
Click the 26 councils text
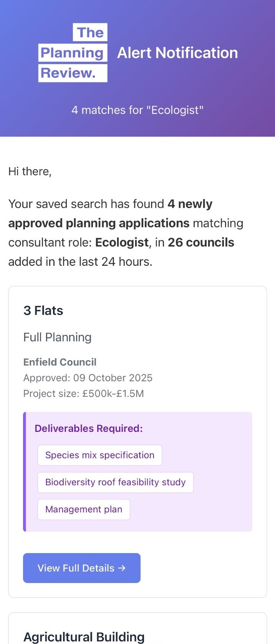click(x=201, y=242)
